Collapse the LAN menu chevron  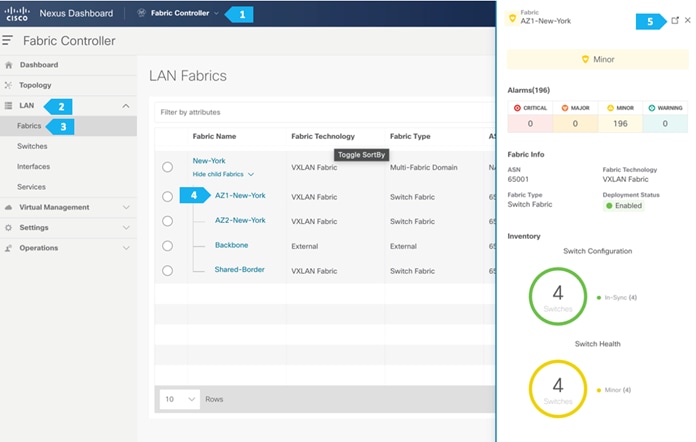click(x=126, y=106)
